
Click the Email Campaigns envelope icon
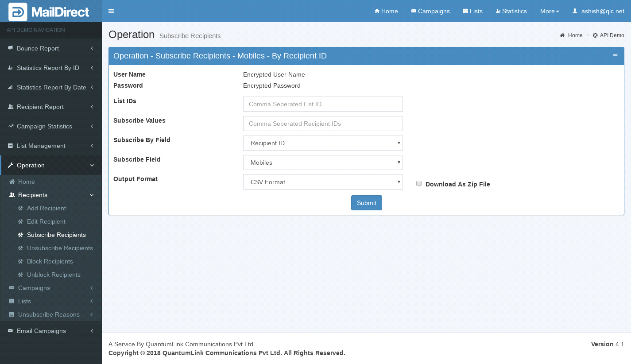10,331
